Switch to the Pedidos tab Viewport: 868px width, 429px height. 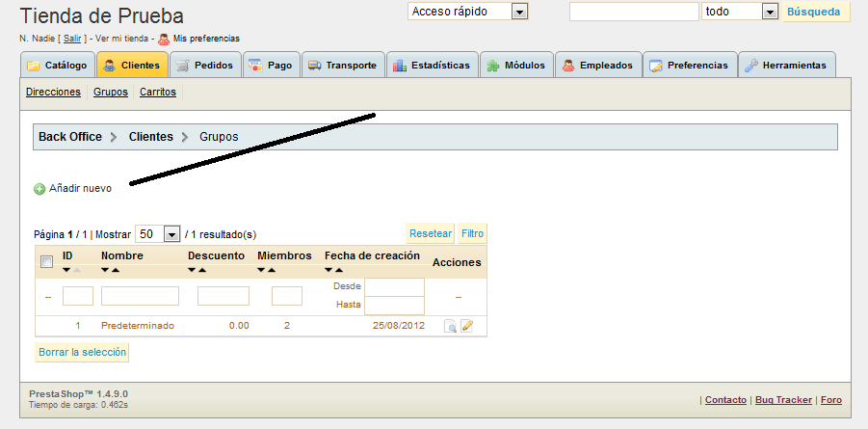pos(206,65)
